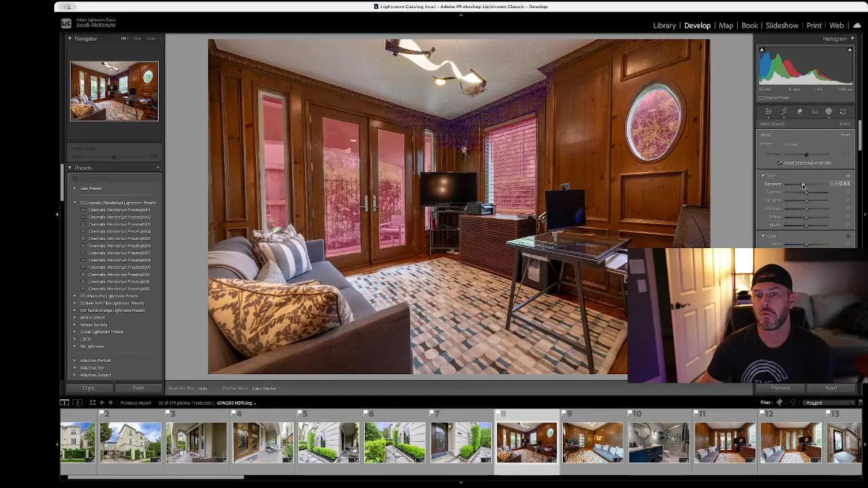The image size is (868, 488).
Task: Select filmstrip thumbnail number 9
Action: click(x=593, y=443)
